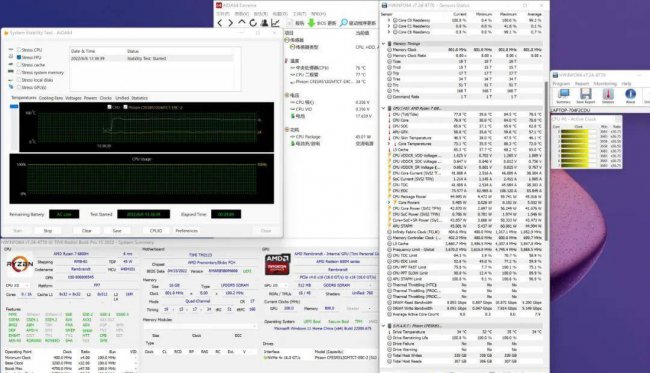650x373 pixels.
Task: Open Monitoring menu in HWiNFO
Action: (605, 83)
